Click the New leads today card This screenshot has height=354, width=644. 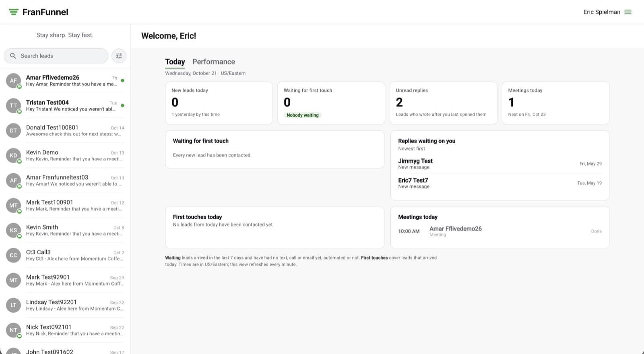click(x=219, y=103)
